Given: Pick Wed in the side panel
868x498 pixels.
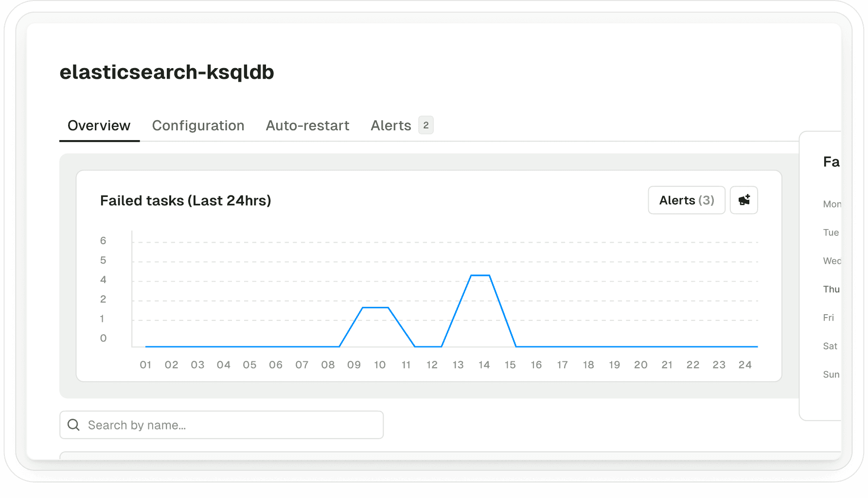Looking at the screenshot, I should (832, 261).
